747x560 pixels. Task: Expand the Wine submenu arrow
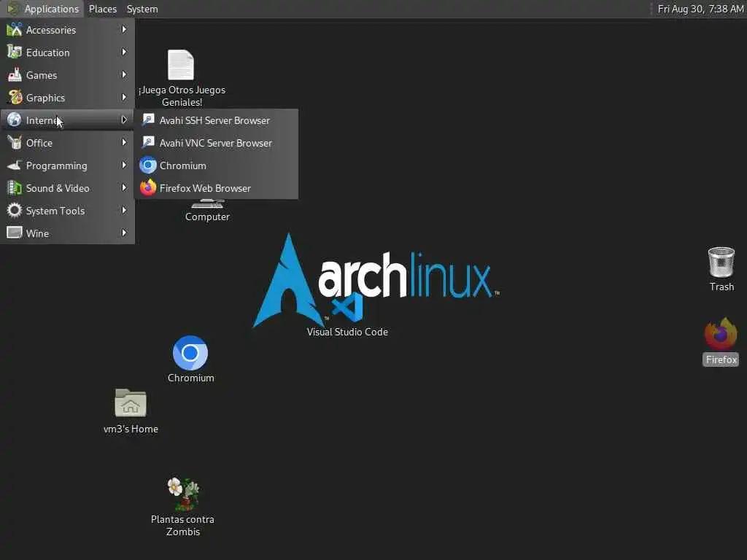(x=124, y=233)
